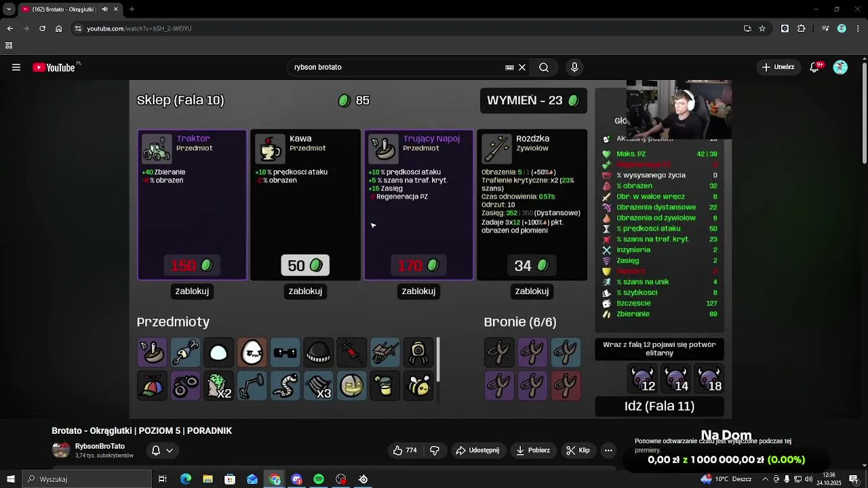Mute the Brotato browser tab audio
This screenshot has width=868, height=488.
(x=104, y=9)
